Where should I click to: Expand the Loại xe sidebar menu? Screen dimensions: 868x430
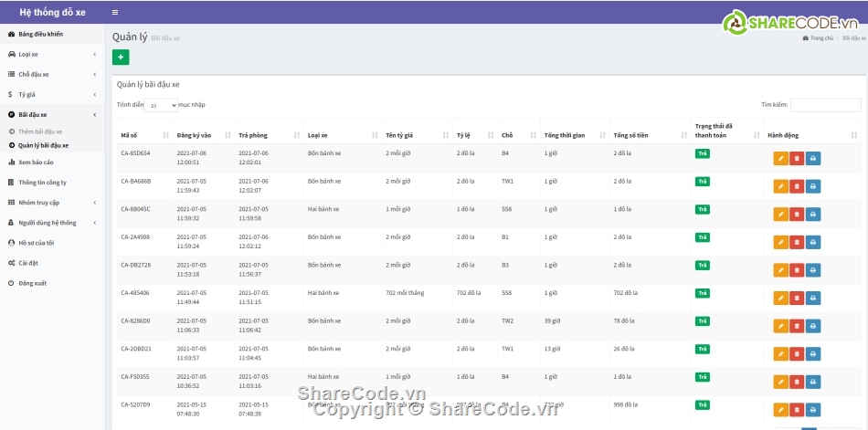coord(52,54)
